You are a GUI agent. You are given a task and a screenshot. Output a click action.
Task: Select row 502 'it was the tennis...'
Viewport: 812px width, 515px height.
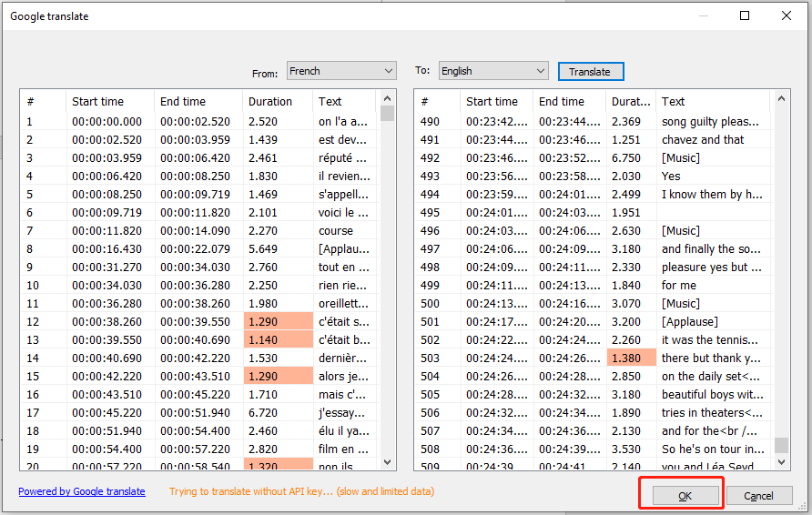tap(594, 339)
